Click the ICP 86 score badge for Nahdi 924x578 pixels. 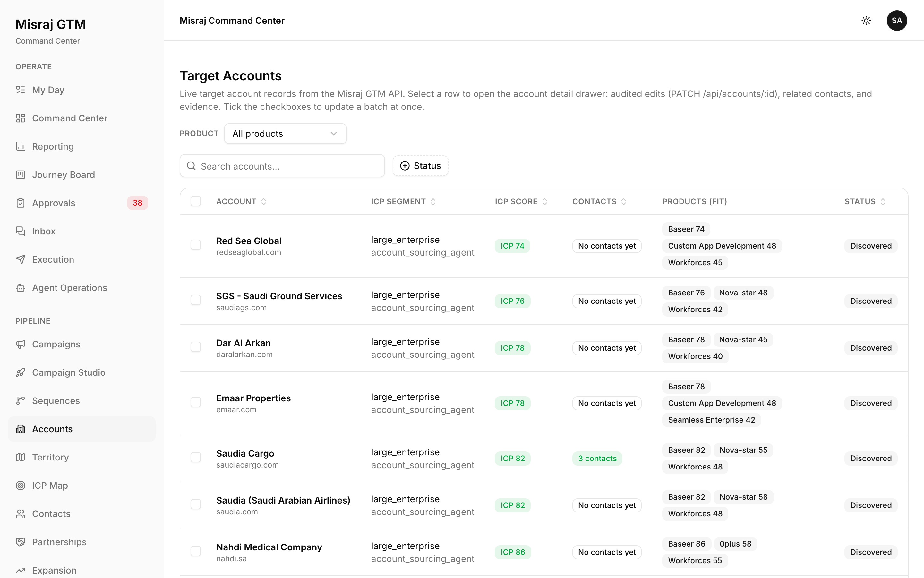513,552
